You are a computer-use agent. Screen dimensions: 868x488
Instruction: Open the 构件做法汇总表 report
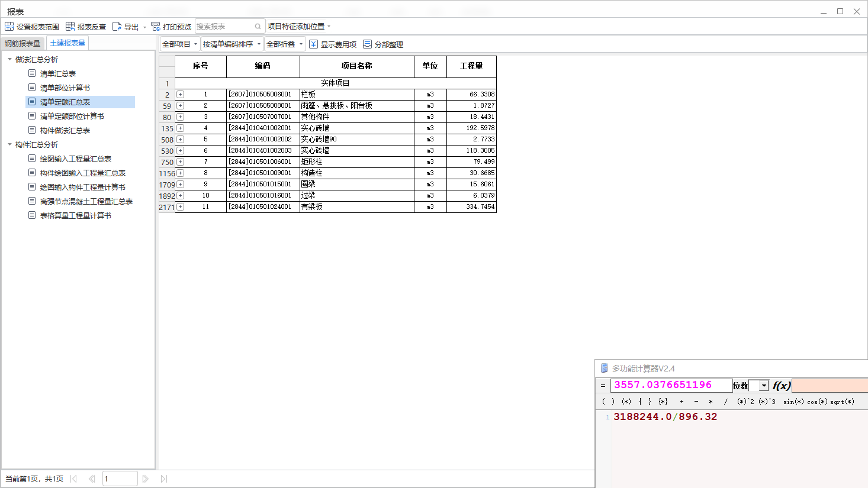65,131
